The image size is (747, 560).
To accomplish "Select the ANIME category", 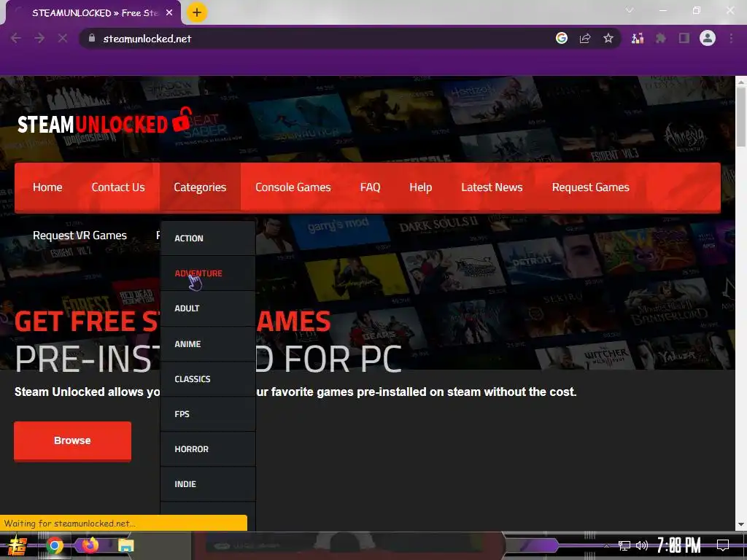I will tap(208, 344).
